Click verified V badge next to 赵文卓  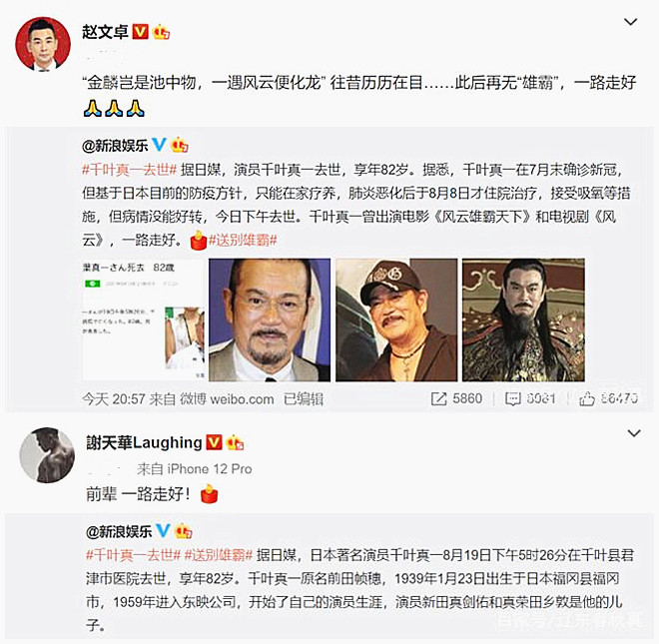[x=141, y=32]
